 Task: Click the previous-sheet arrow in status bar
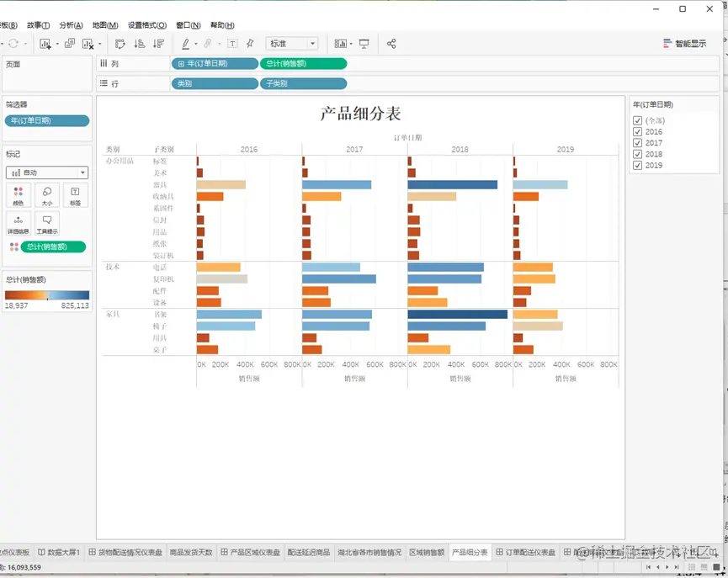tap(658, 567)
